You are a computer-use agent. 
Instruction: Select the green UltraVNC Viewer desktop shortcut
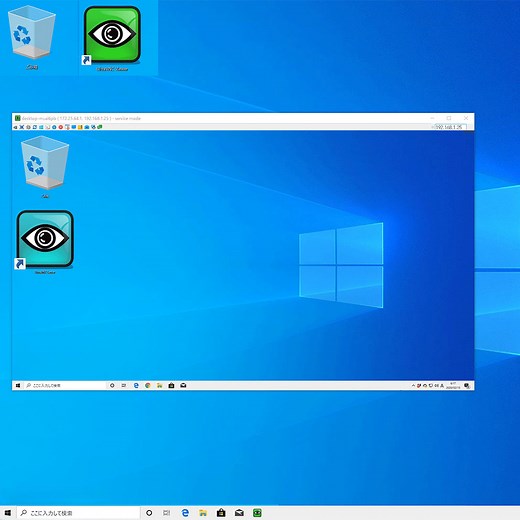(x=112, y=38)
